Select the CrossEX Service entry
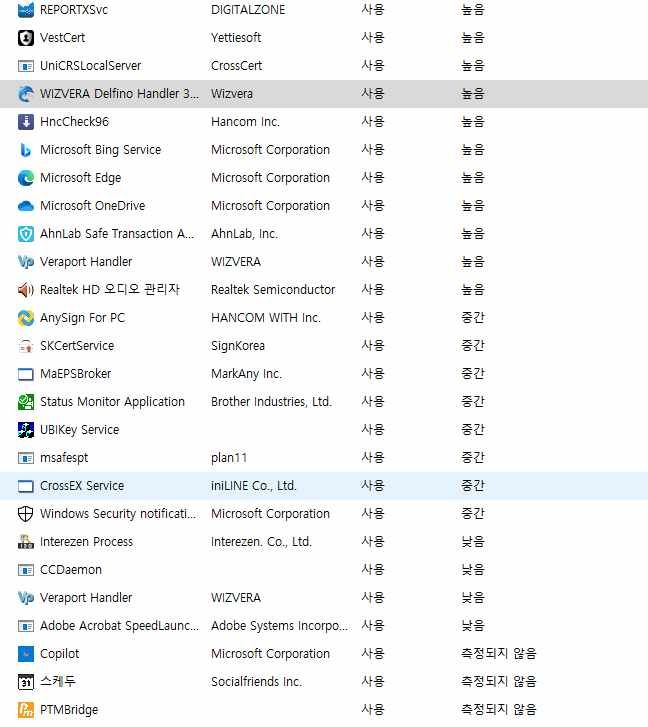Screen dimensions: 648x727 (82, 486)
